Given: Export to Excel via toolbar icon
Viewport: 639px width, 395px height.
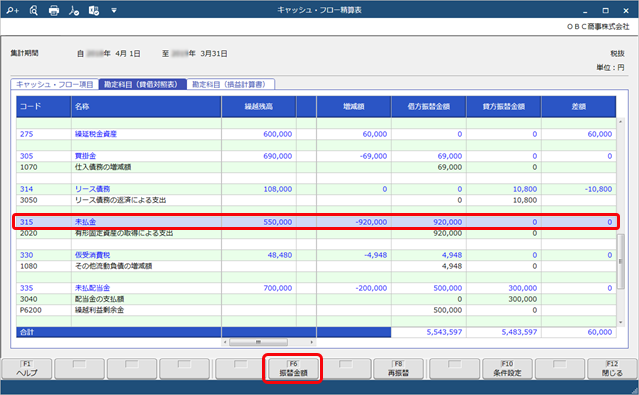Looking at the screenshot, I should 94,11.
